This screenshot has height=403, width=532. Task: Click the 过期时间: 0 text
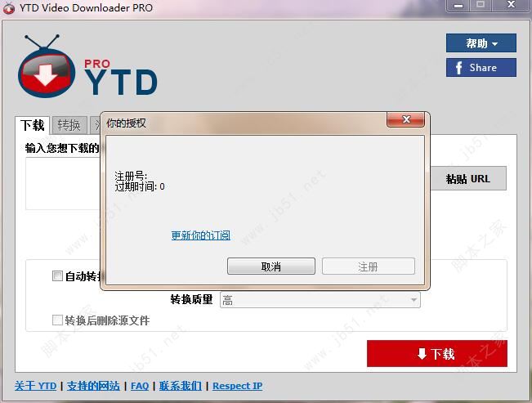(140, 186)
